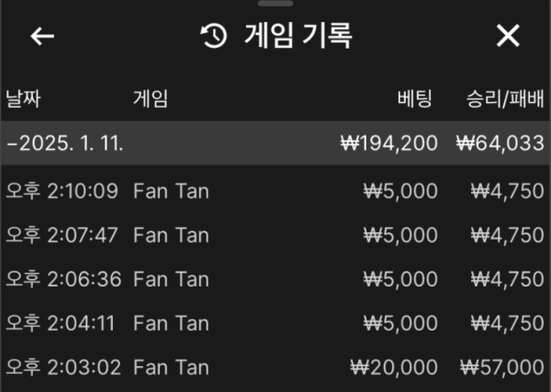Image resolution: width=551 pixels, height=392 pixels.
Task: Collapse the 2025. 1. 11. date group
Action: tap(275, 143)
